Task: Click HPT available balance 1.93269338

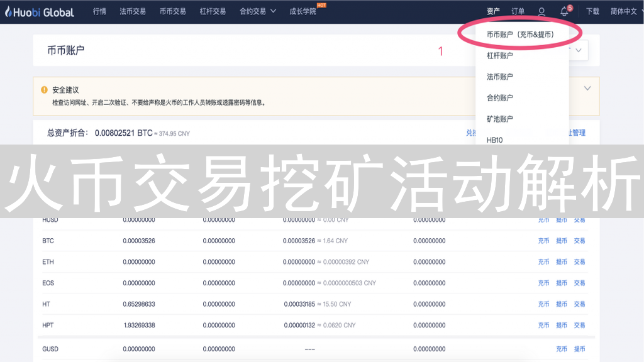Action: pyautogui.click(x=139, y=326)
